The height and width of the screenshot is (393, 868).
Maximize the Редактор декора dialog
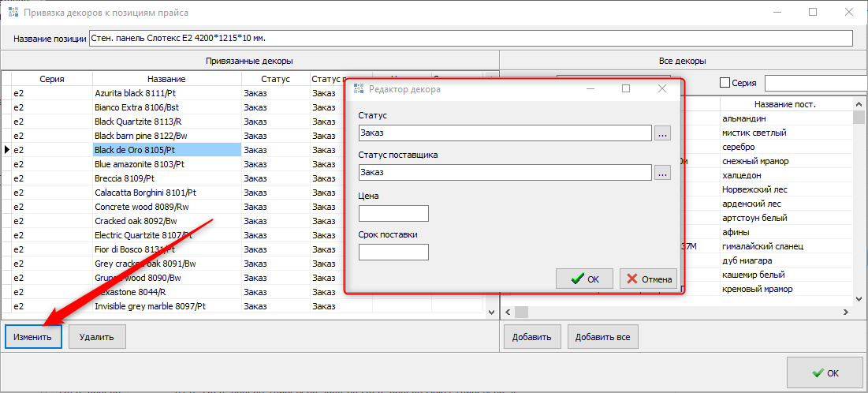tap(626, 89)
